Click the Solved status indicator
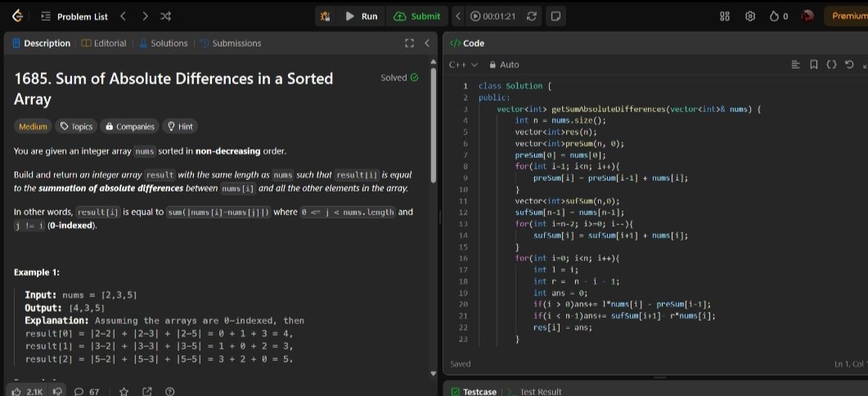This screenshot has width=868, height=396. [x=400, y=78]
